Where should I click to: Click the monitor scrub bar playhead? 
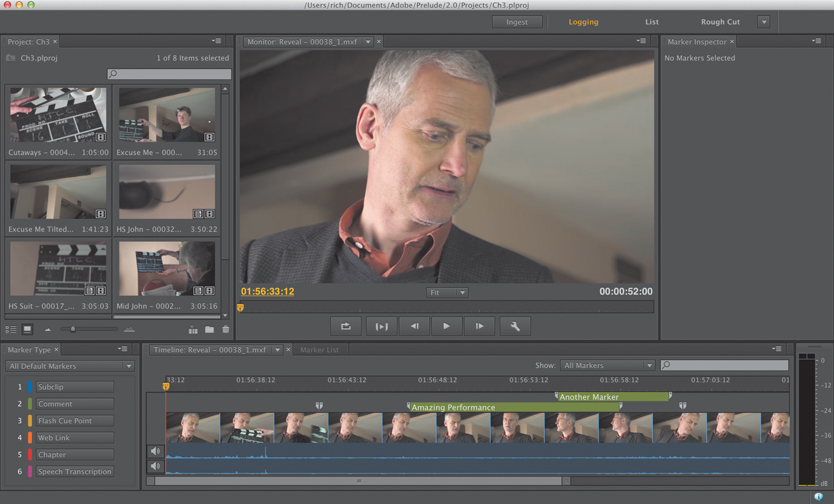[x=241, y=308]
